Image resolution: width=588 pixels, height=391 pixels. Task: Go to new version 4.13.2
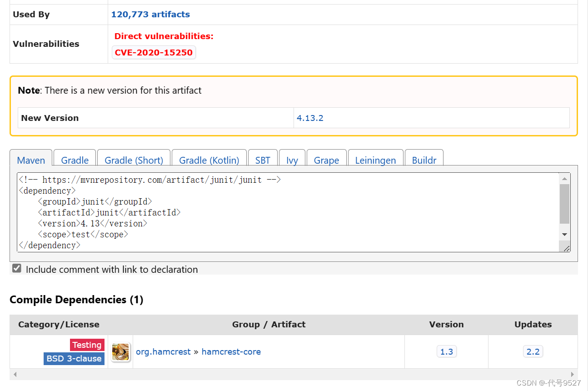[310, 118]
